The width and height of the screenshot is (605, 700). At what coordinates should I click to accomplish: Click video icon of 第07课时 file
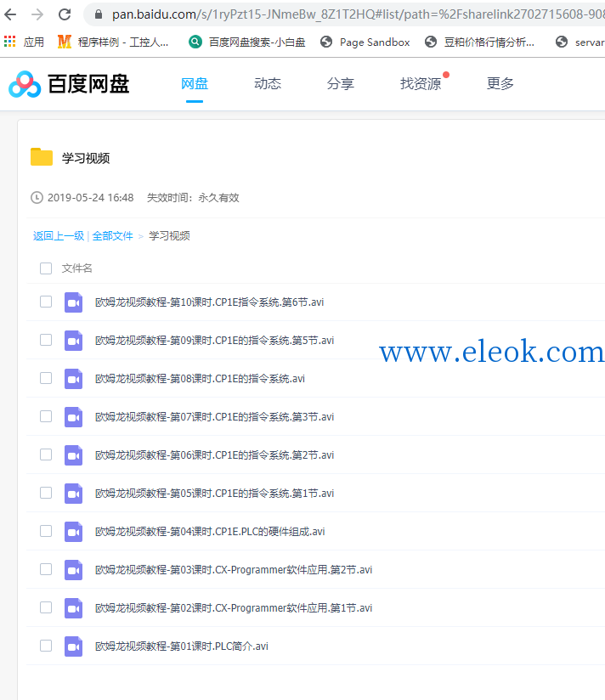pyautogui.click(x=73, y=417)
